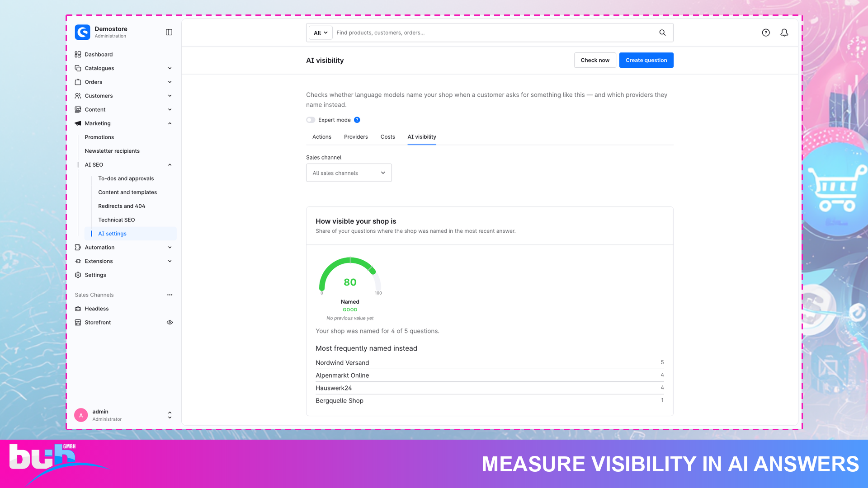
Task: Click the Extensions plug icon
Action: pos(78,261)
